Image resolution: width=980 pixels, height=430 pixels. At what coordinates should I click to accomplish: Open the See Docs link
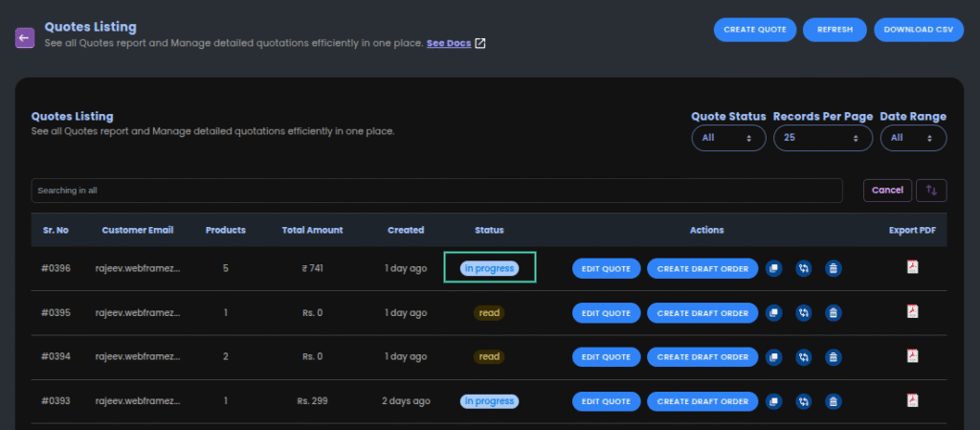coord(448,43)
